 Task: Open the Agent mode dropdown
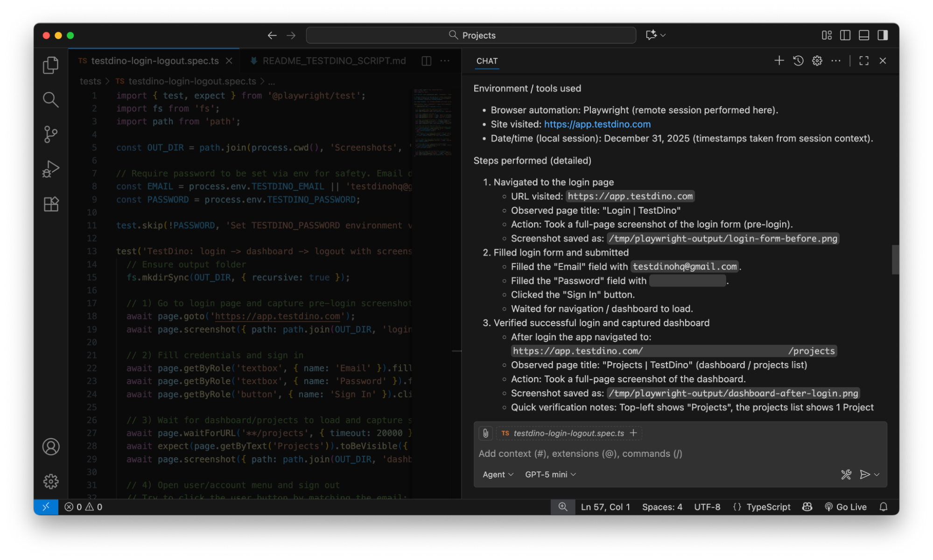498,474
